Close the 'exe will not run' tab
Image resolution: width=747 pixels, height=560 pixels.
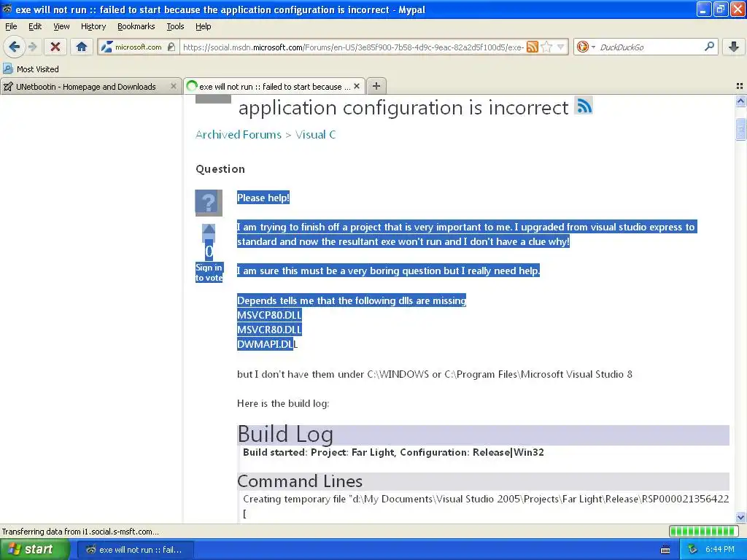click(357, 86)
